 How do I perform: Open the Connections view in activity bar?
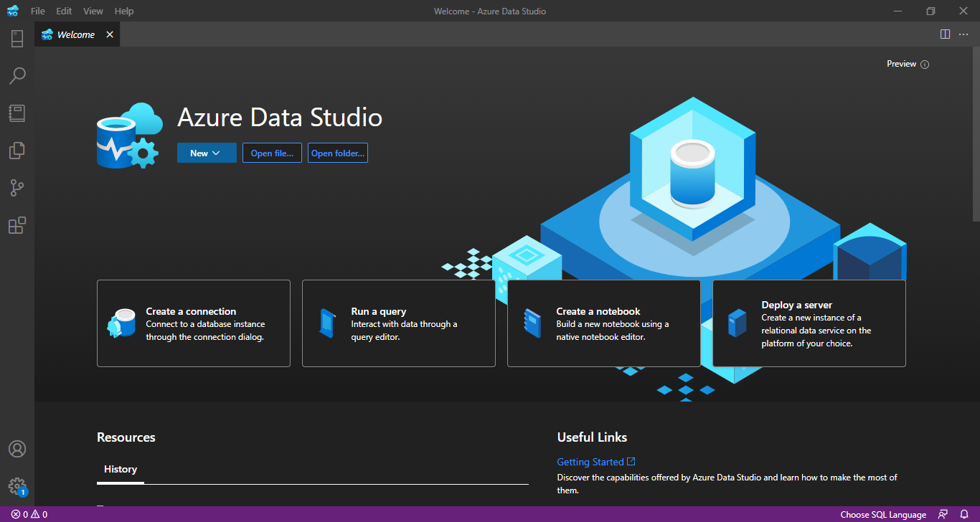tap(17, 38)
